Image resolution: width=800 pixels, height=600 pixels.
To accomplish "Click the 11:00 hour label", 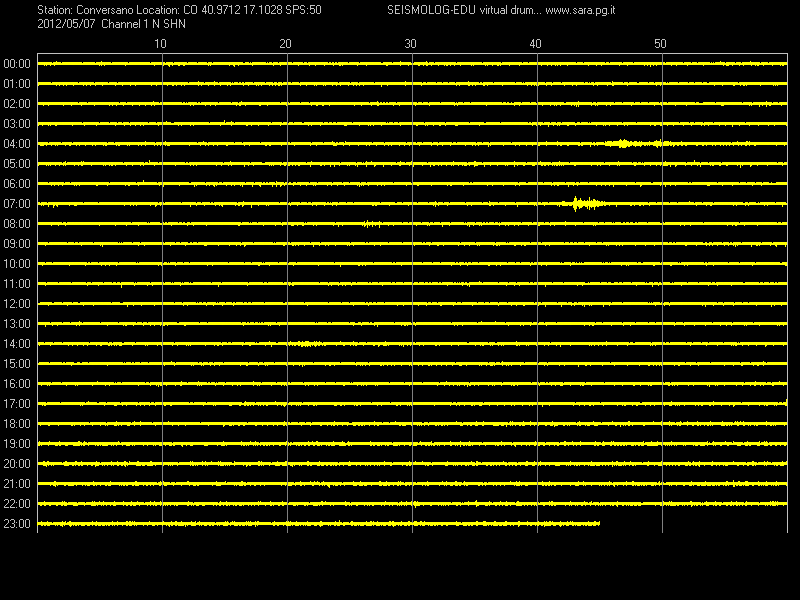I will click(17, 284).
